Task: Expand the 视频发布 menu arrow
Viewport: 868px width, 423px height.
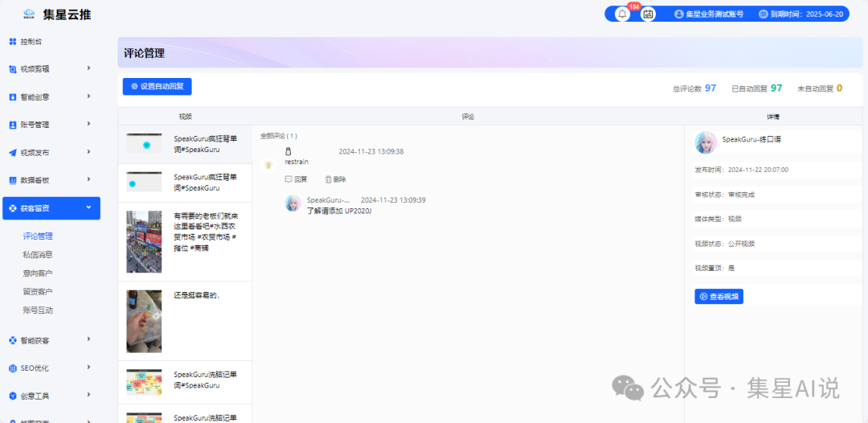Action: (x=88, y=151)
